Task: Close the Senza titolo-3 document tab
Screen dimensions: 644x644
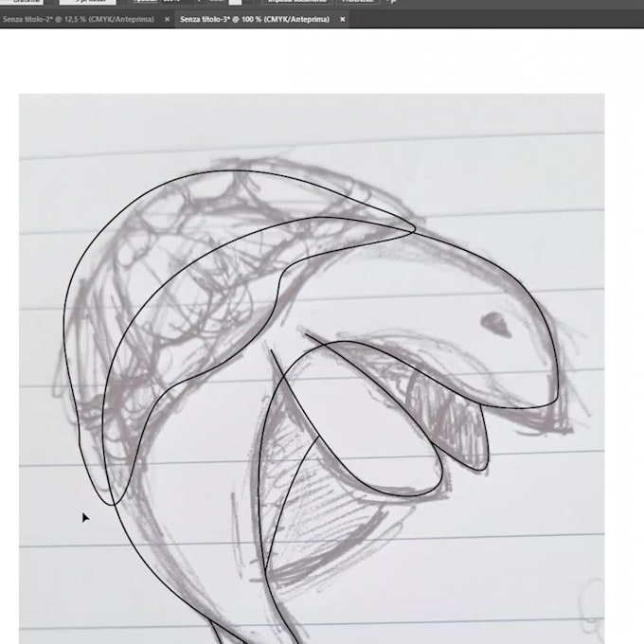Action: 343,19
